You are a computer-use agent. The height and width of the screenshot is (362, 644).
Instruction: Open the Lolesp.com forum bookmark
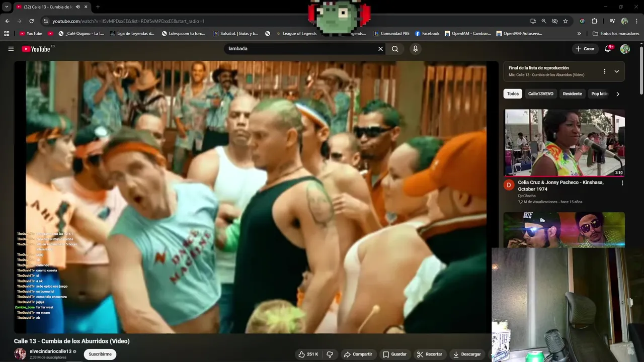tap(184, 34)
